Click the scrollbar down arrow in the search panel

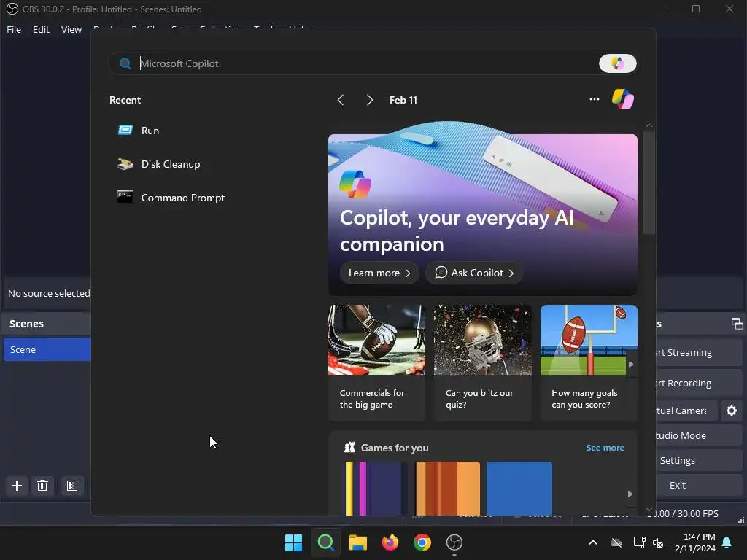point(649,510)
